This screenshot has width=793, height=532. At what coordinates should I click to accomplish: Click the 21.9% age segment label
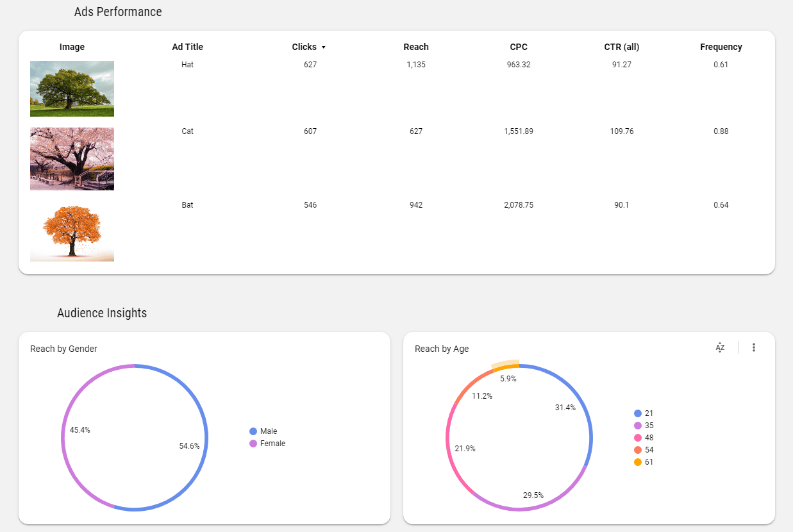click(465, 449)
